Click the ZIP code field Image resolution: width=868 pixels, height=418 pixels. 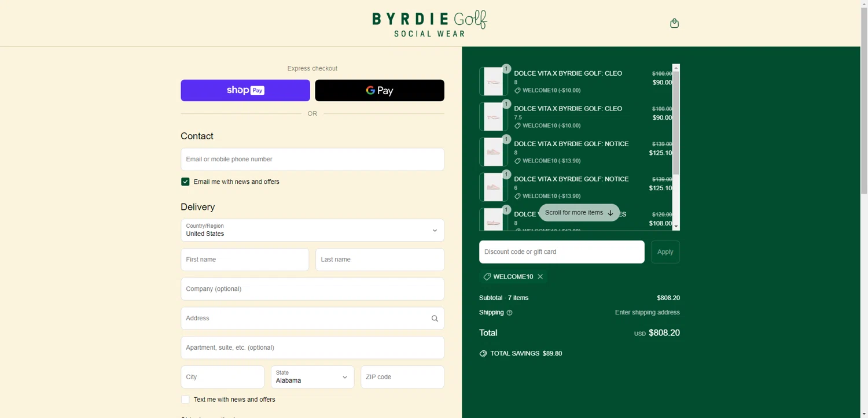402,377
